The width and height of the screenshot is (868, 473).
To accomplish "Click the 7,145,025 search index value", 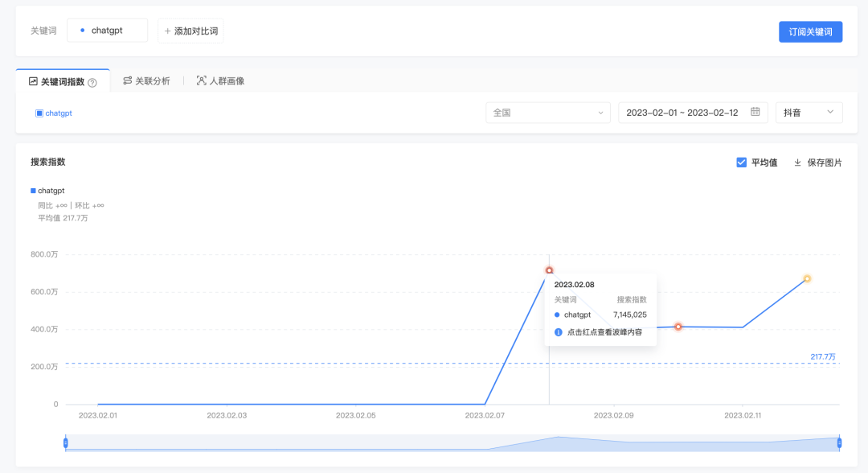I will [x=630, y=315].
